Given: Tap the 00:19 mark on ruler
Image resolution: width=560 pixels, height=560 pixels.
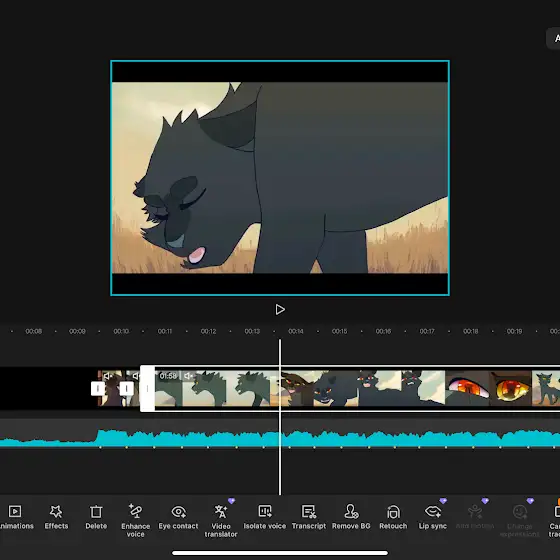Looking at the screenshot, I should click(514, 331).
